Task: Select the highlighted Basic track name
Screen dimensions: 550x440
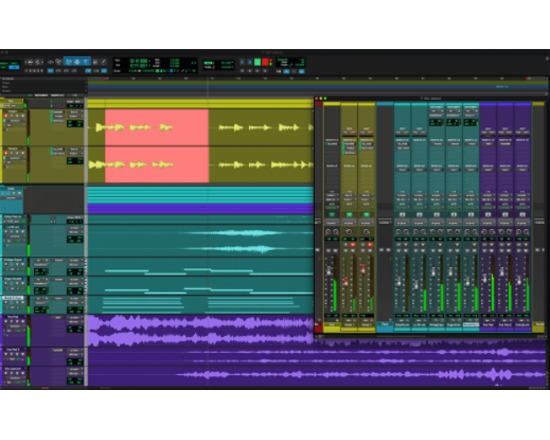Action: point(13,298)
